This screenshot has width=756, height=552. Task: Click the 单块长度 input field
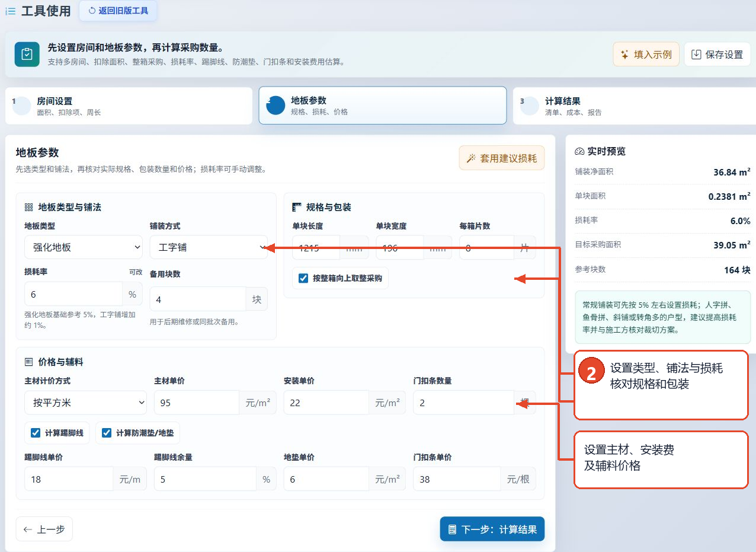tap(316, 248)
